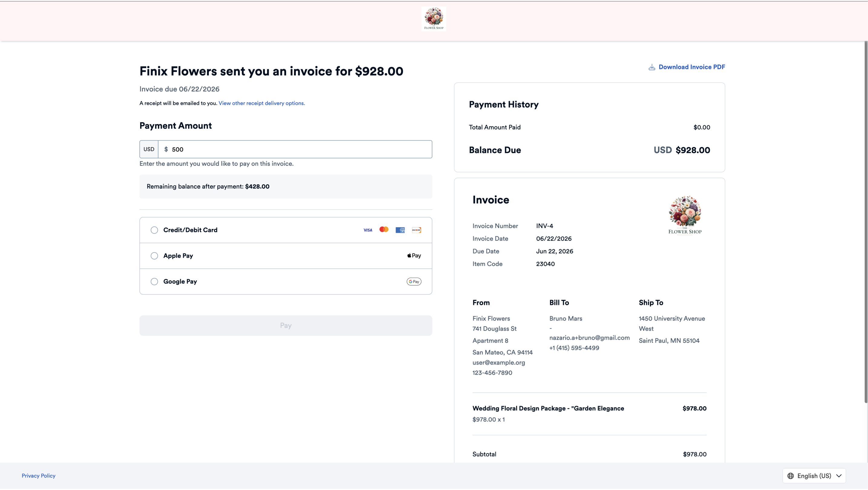Click invoice number INV-4
This screenshot has width=868, height=490.
point(545,226)
